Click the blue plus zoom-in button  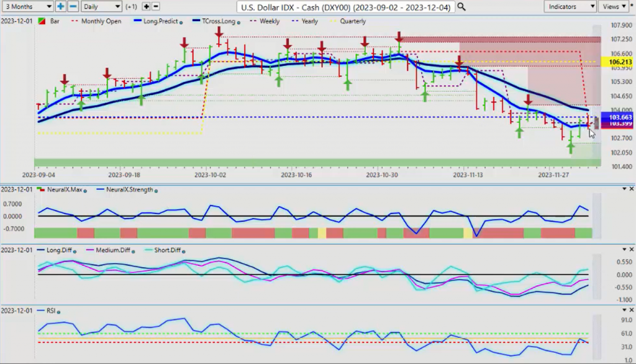(61, 6)
